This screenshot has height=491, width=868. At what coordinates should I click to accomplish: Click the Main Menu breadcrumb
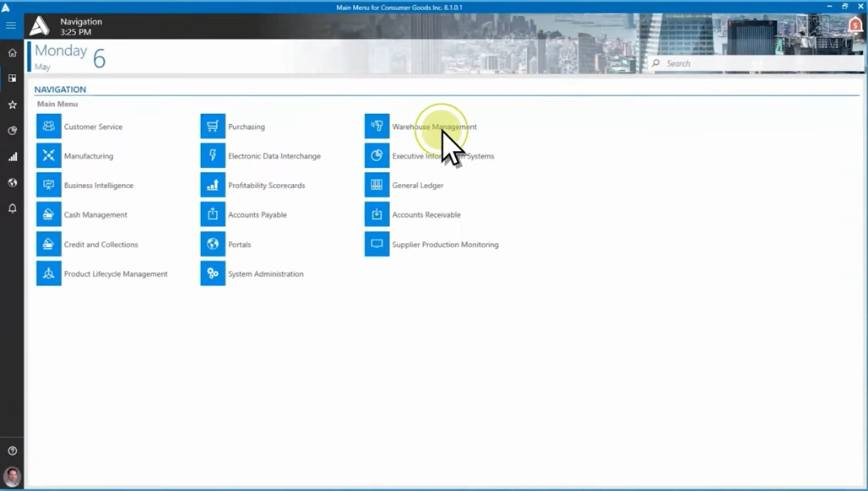click(57, 103)
